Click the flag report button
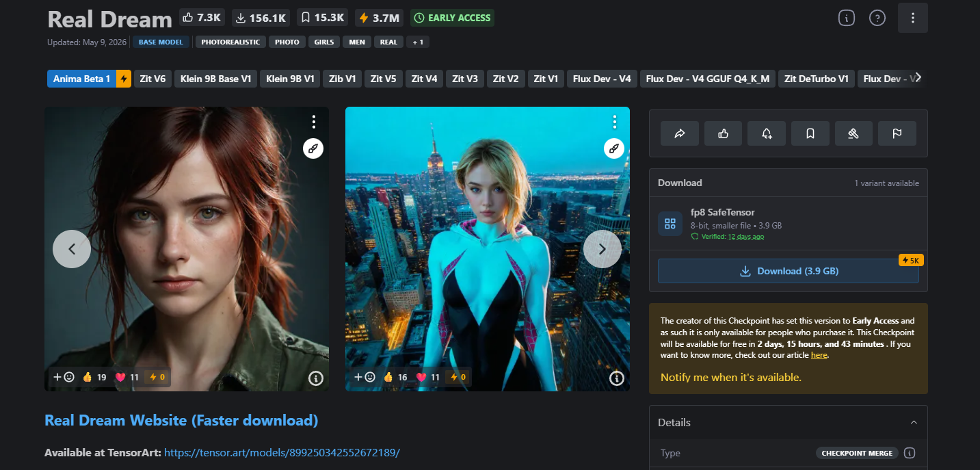980x470 pixels. [897, 133]
